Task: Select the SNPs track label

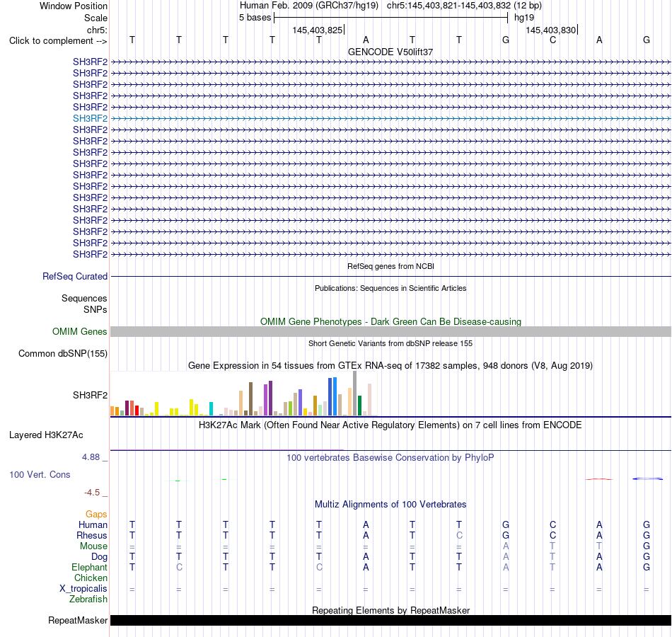Action: click(x=95, y=310)
